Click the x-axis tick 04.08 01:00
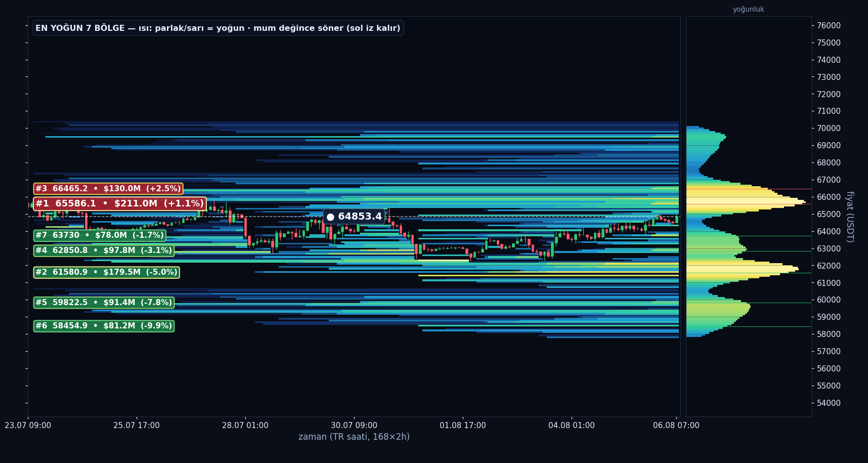The image size is (868, 463). [572, 426]
